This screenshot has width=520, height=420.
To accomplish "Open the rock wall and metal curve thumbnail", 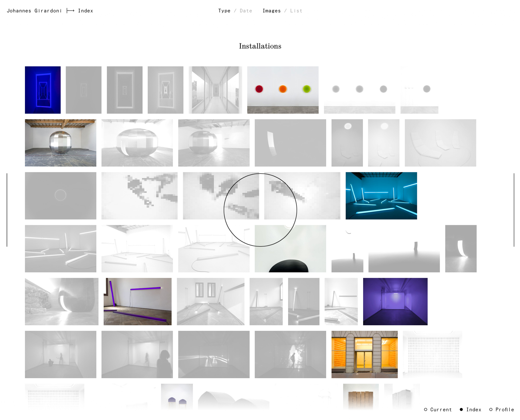I will (62, 301).
